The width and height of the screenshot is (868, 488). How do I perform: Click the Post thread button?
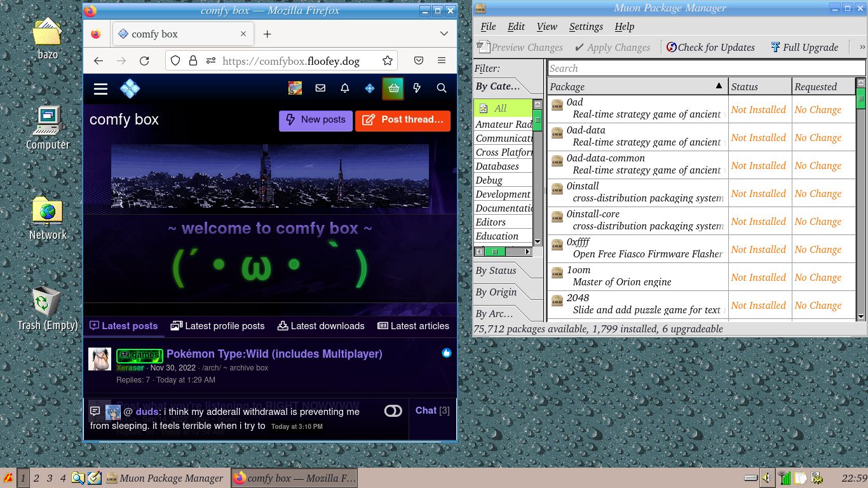pyautogui.click(x=403, y=120)
